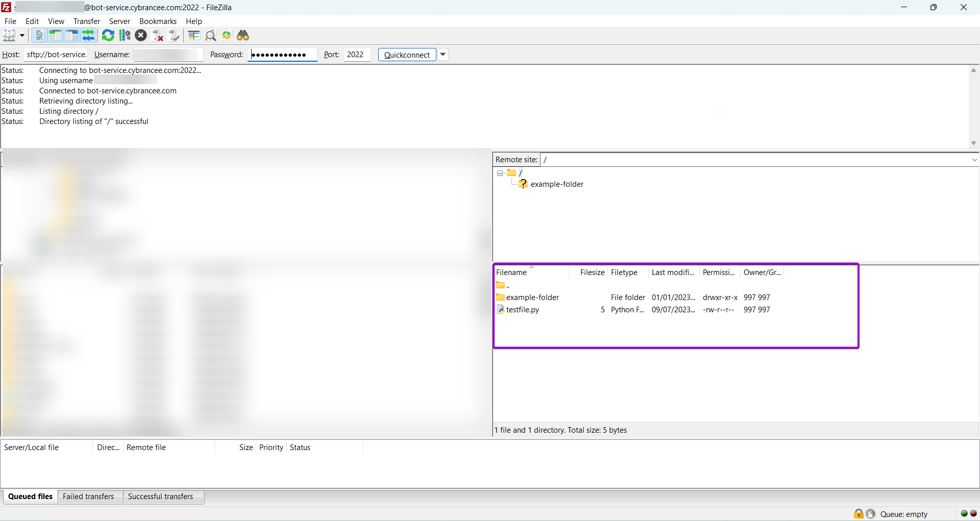Search for files recursively with binoculars icon
Screen dimensions: 980x521
click(243, 35)
